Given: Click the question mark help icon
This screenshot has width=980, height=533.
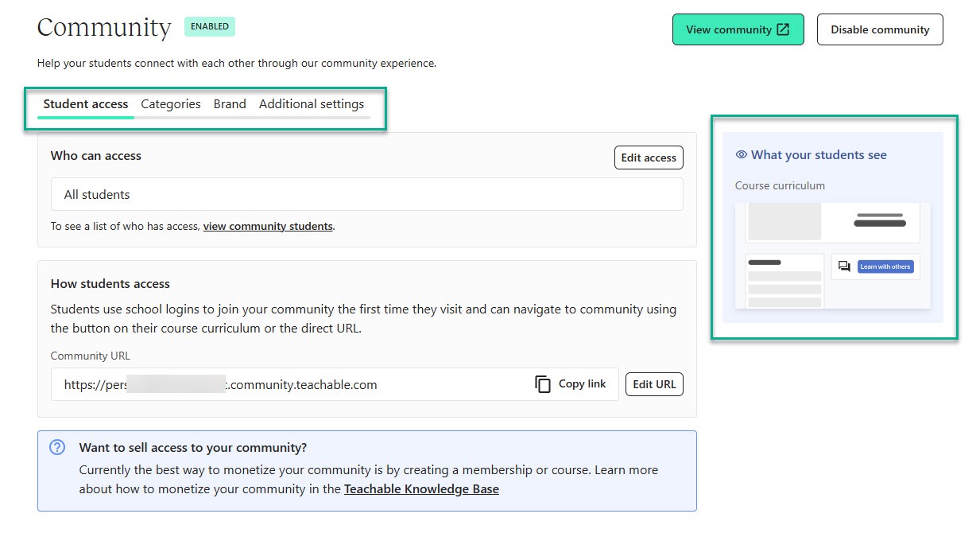Looking at the screenshot, I should point(57,447).
